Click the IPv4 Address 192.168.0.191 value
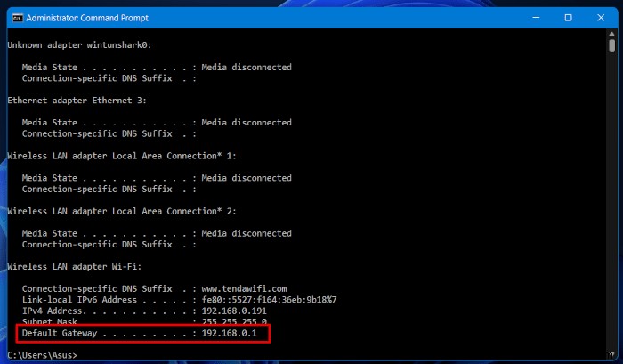623x364 pixels. 234,311
